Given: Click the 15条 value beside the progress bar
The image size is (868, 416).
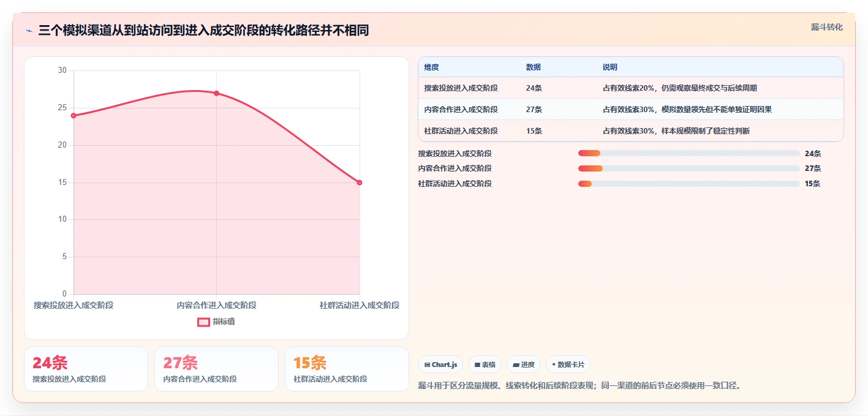Looking at the screenshot, I should [812, 184].
